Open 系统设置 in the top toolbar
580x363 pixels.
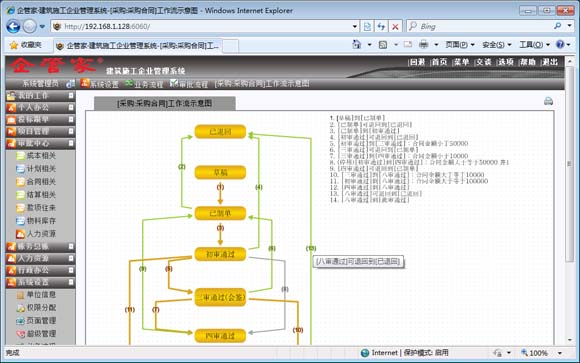(100, 84)
